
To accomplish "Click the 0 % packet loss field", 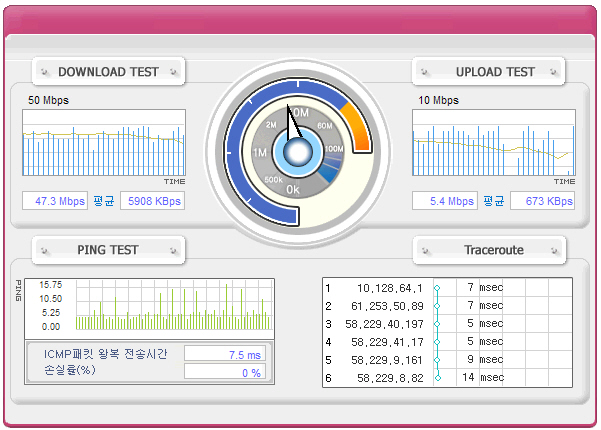I will 224,372.
